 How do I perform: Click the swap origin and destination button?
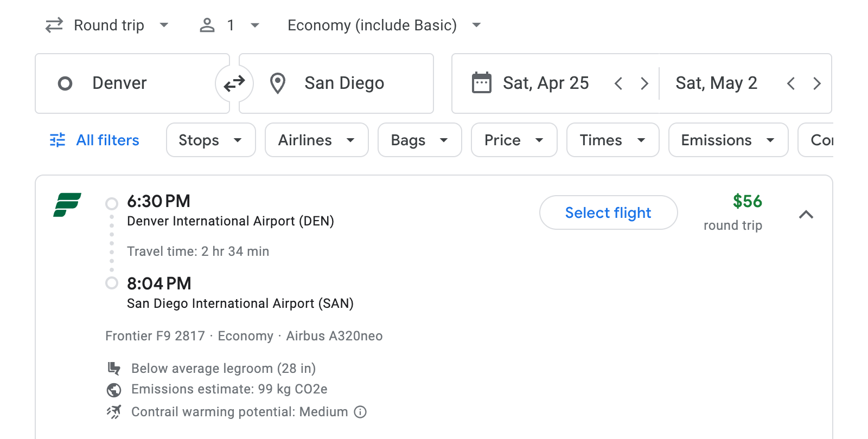[x=234, y=83]
